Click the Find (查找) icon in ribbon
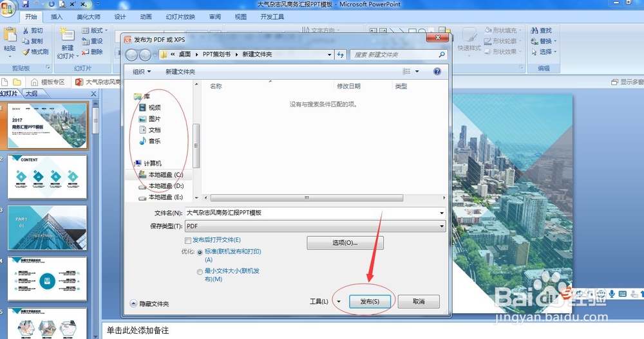This screenshot has width=644, height=339. click(535, 30)
